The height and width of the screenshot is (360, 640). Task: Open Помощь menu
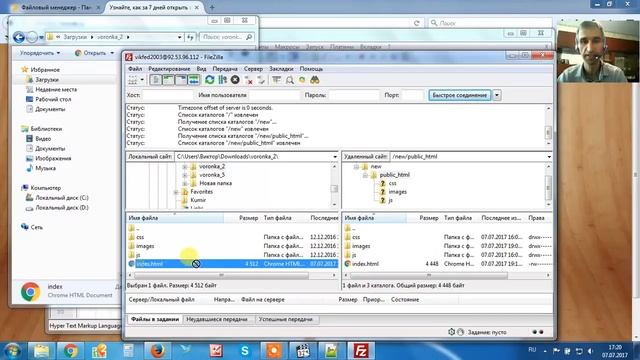(311, 69)
